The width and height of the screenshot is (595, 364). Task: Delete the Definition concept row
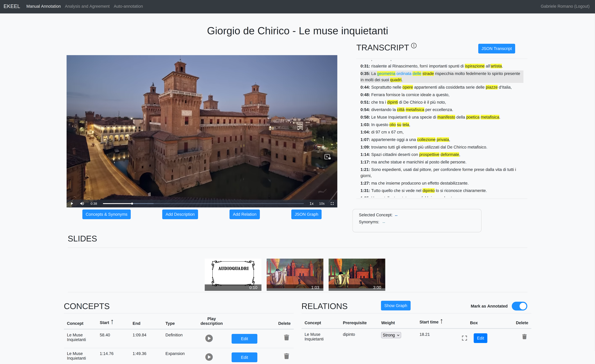coord(286,337)
